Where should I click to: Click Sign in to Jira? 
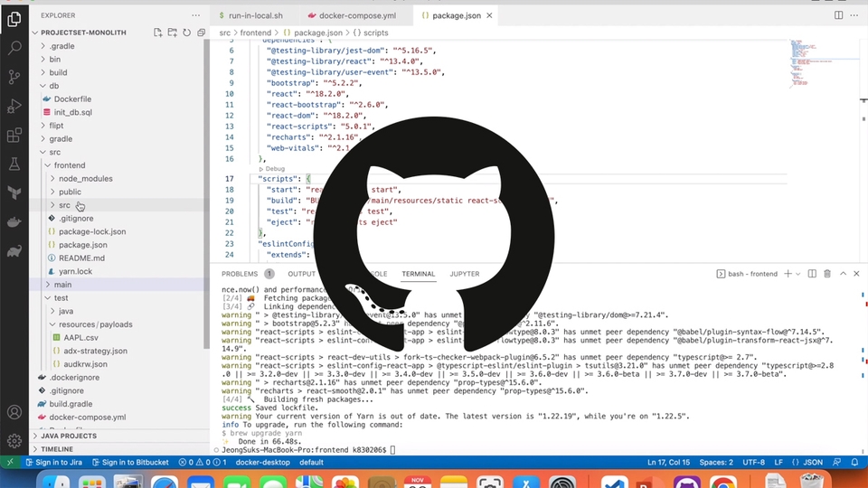pos(53,463)
